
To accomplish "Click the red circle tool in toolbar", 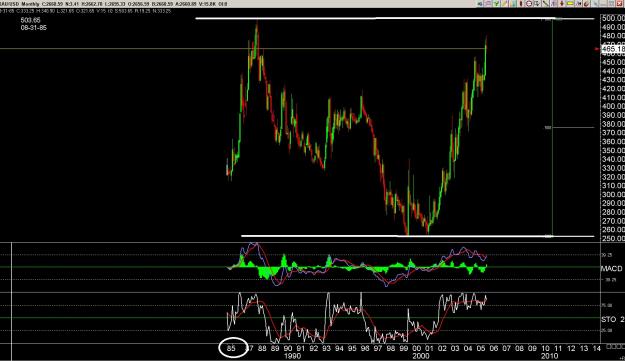I will [x=529, y=4].
